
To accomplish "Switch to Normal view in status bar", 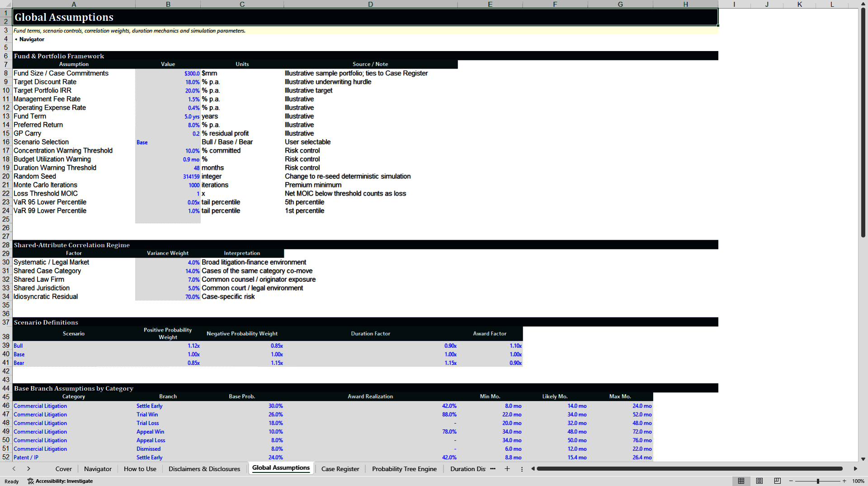I will (x=741, y=481).
